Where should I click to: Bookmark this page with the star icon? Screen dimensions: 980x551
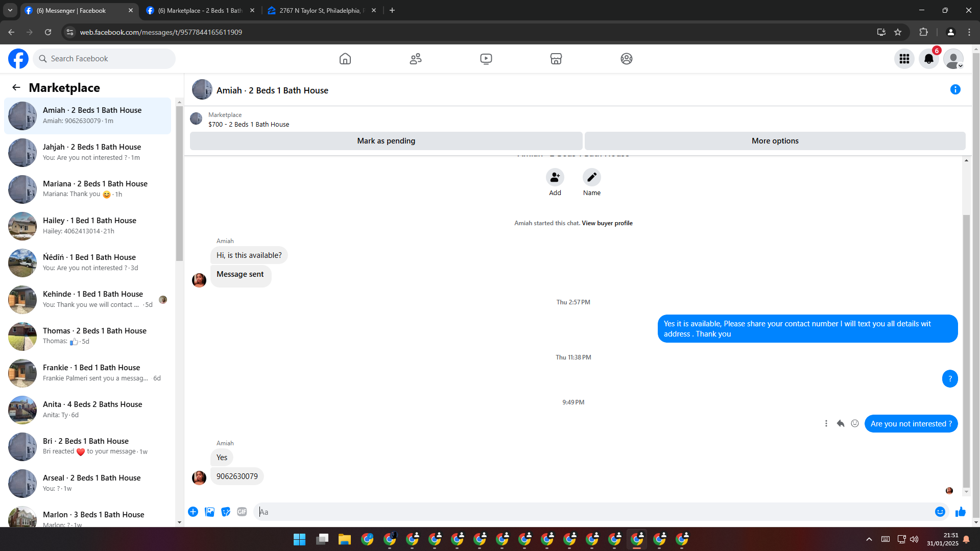click(898, 32)
